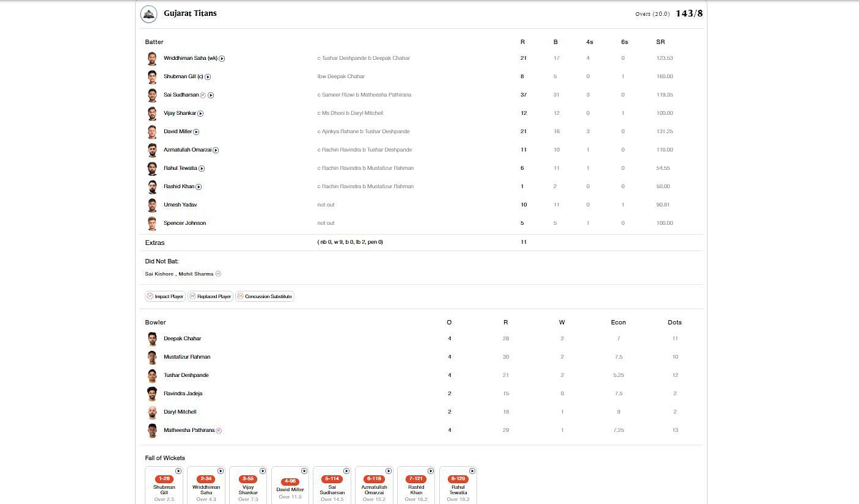Open bowler Deepak Chahar's profile
Viewport: 859px width, 504px height.
point(182,338)
